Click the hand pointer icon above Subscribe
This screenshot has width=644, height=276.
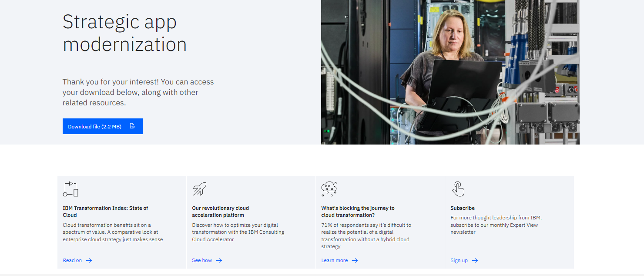458,189
